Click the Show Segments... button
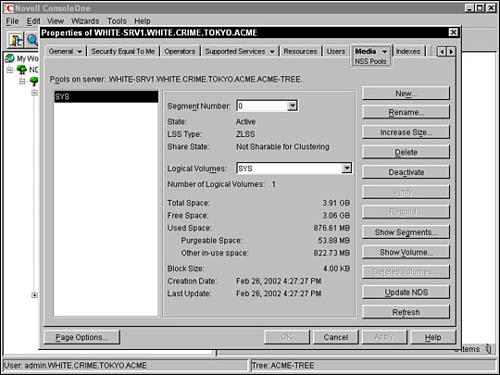Image resolution: width=500 pixels, height=375 pixels. tap(406, 232)
